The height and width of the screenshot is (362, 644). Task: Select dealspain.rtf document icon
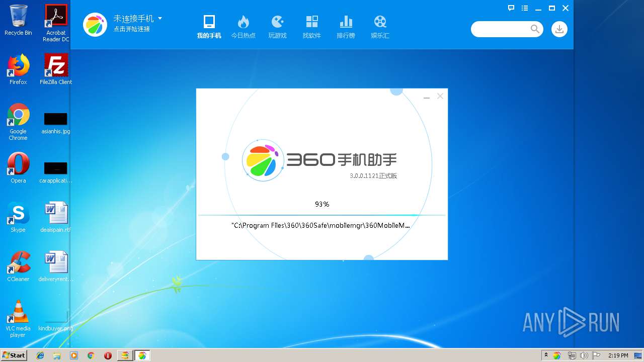[56, 217]
